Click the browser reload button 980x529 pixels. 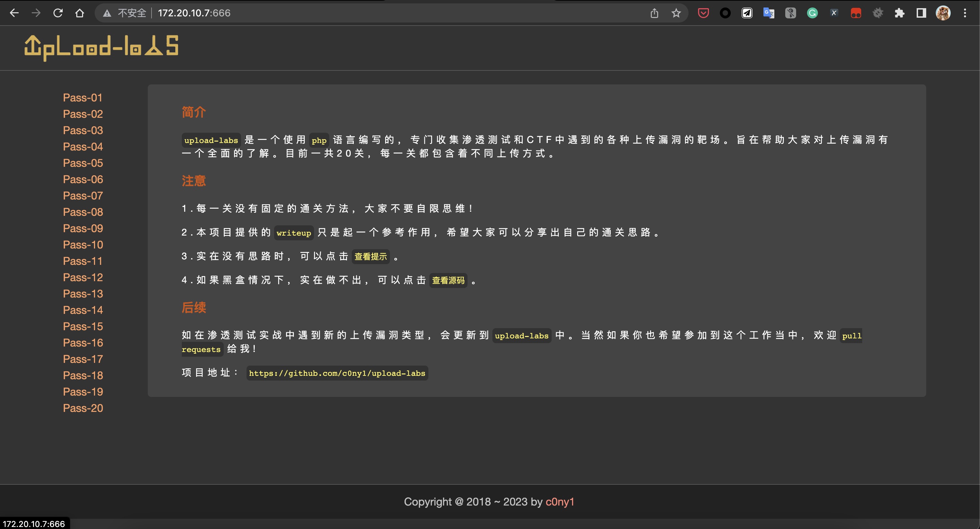point(58,13)
